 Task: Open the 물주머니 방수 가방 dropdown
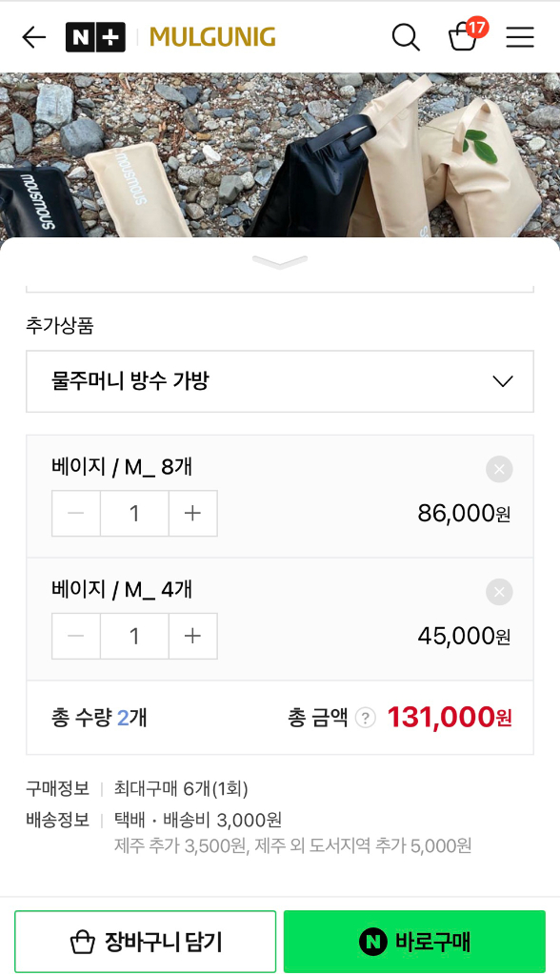click(280, 381)
